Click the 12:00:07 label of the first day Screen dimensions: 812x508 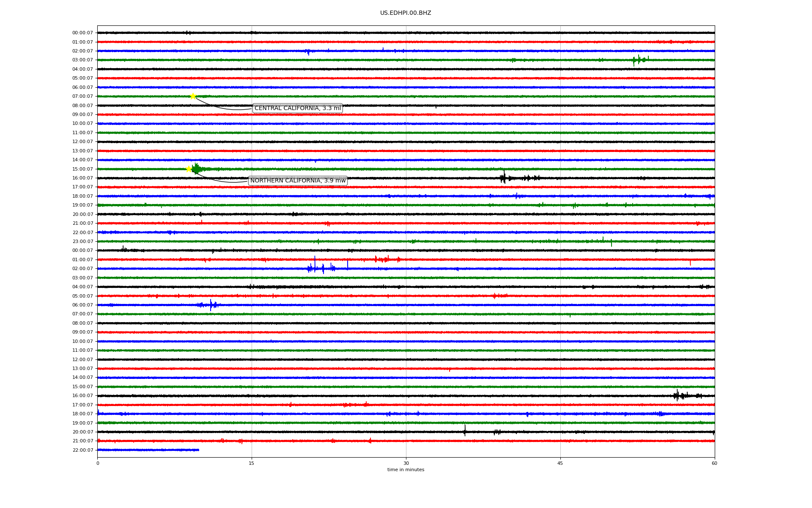(x=82, y=142)
